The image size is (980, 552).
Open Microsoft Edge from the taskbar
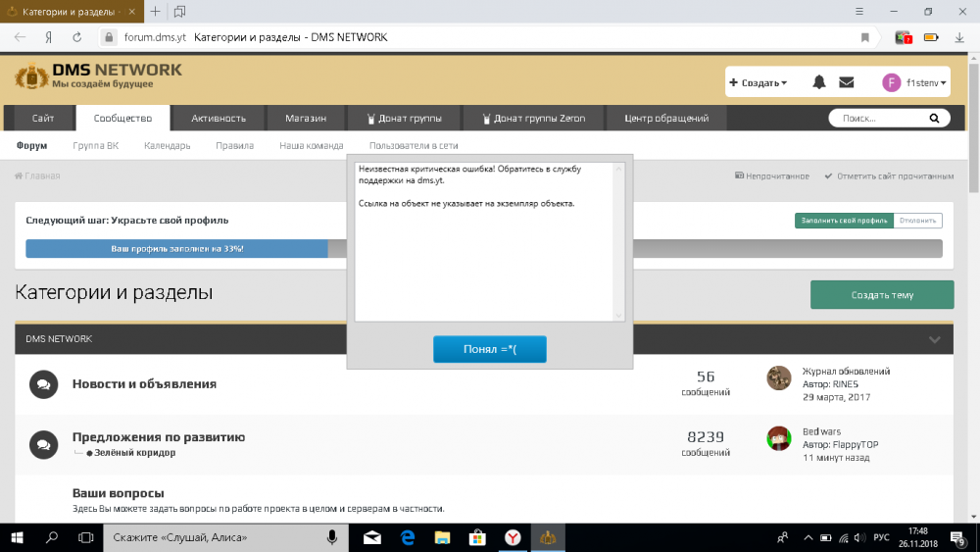[x=409, y=537]
